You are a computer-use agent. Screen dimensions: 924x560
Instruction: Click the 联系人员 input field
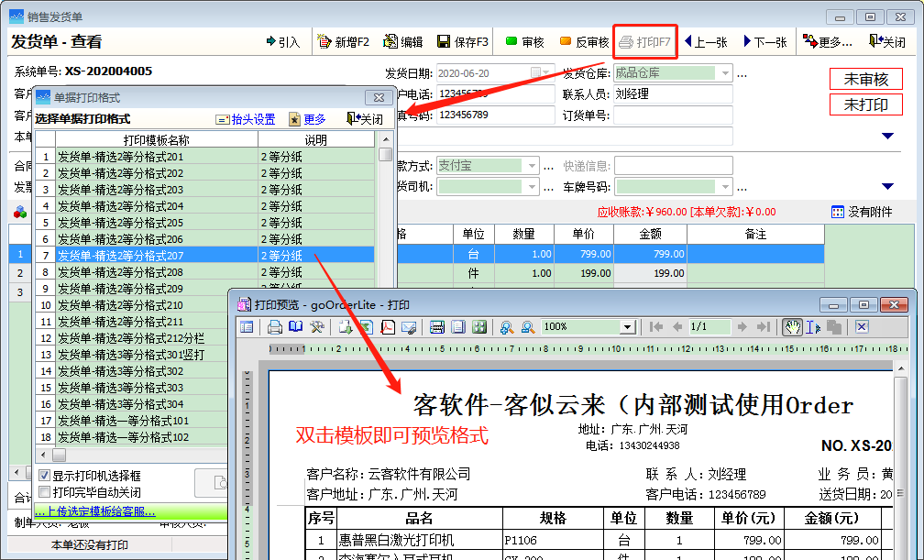[673, 93]
